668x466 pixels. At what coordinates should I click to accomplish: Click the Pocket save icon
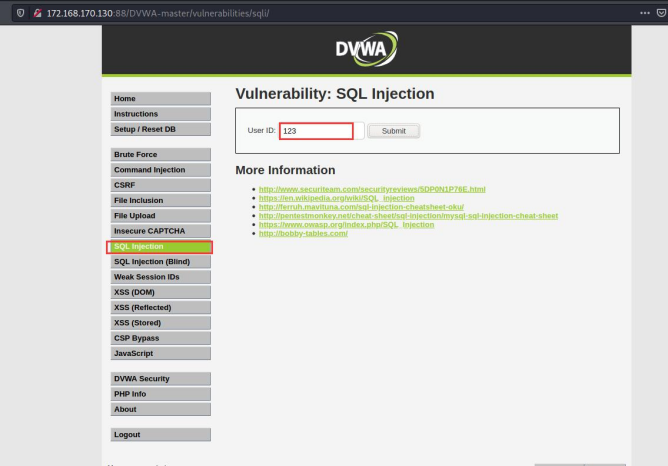(x=661, y=13)
